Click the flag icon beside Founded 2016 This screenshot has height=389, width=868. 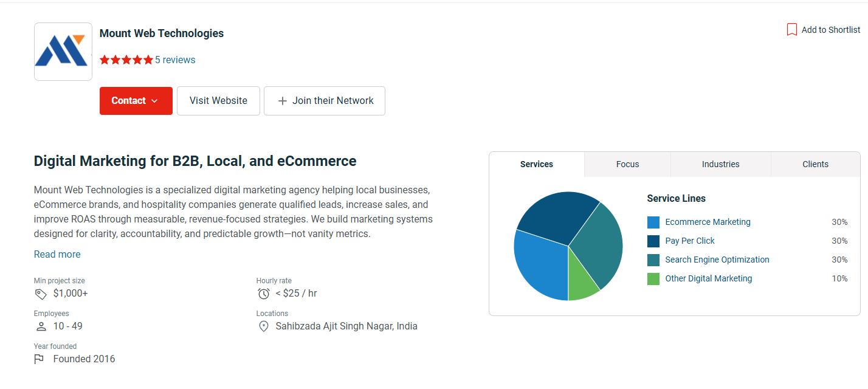pyautogui.click(x=40, y=359)
